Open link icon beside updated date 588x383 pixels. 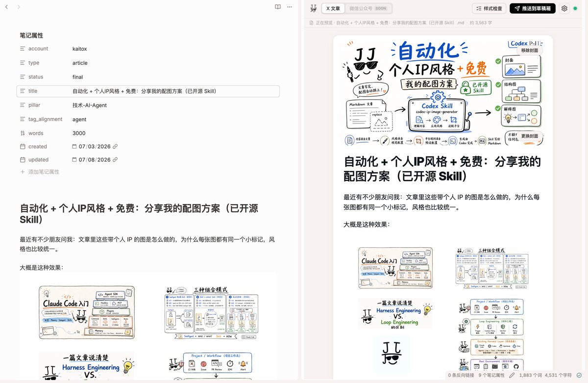(115, 160)
